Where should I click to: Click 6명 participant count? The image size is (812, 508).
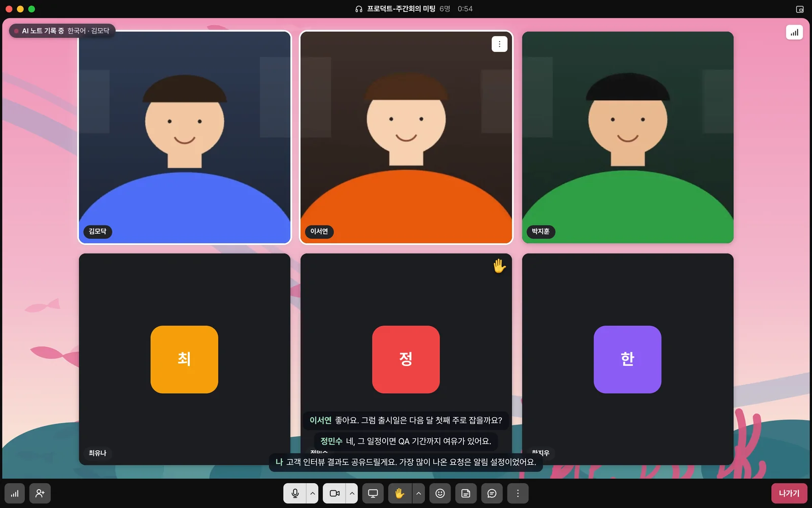click(x=445, y=9)
